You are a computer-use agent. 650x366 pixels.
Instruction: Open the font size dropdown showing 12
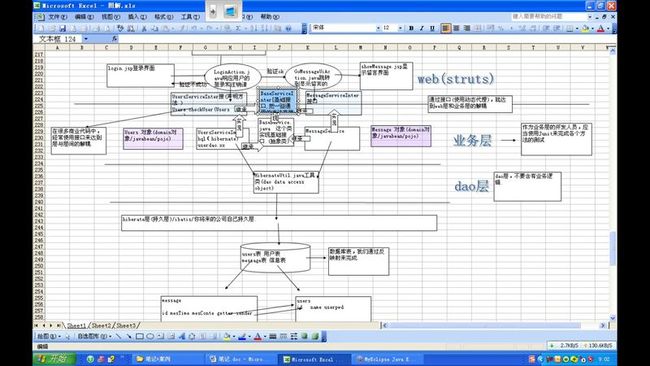coord(400,28)
